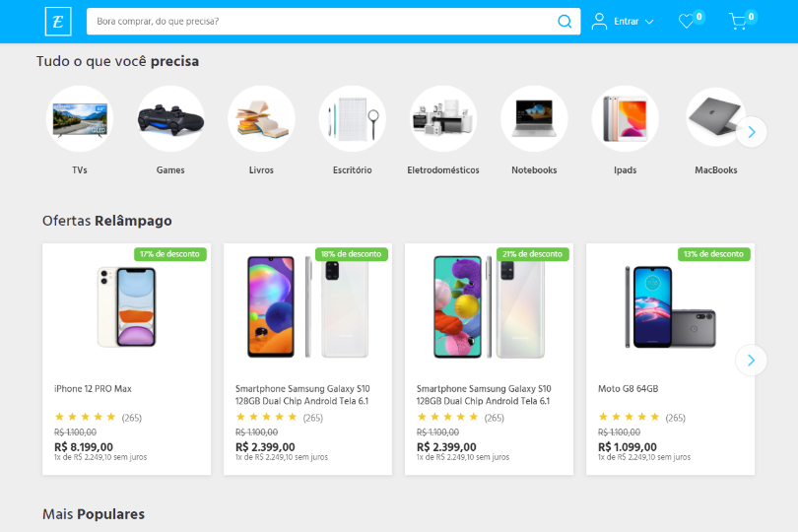Click the MacBooks category label
Viewport: 798px width, 532px height.
(715, 170)
